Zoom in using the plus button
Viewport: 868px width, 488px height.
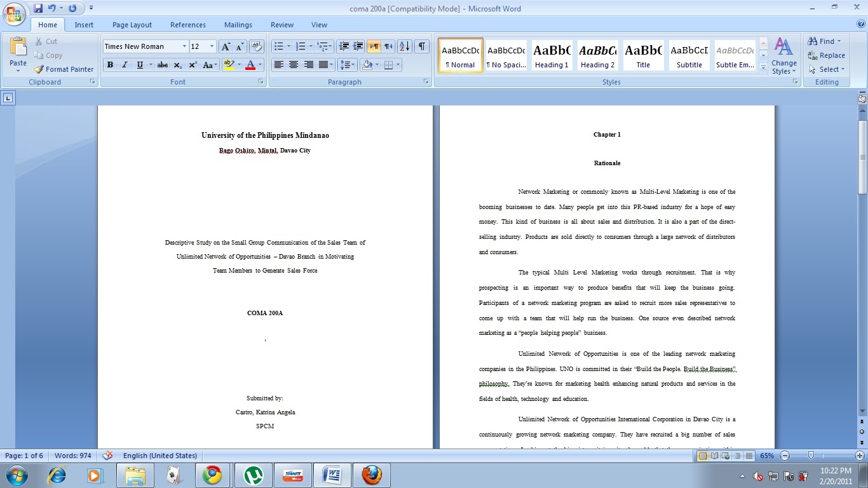point(860,456)
